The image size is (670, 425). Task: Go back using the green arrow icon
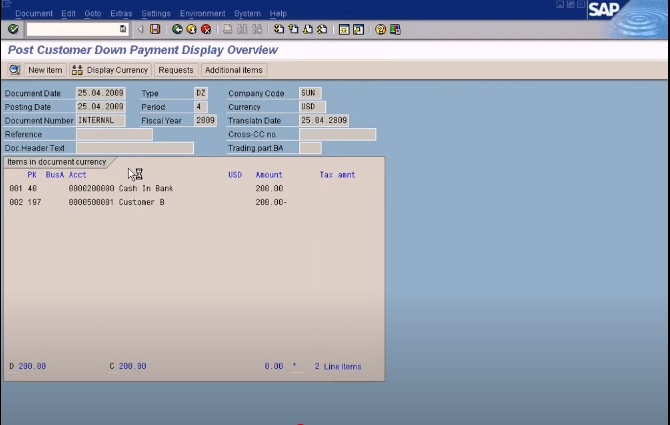point(177,29)
